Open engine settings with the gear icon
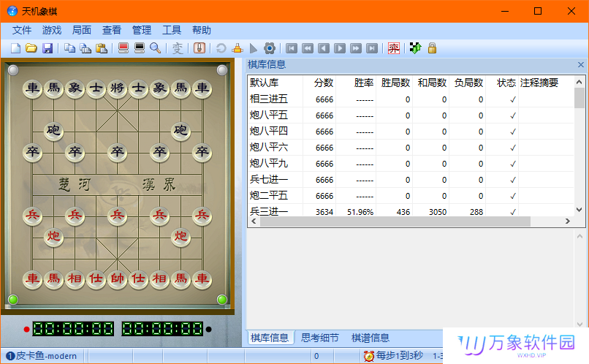 click(x=270, y=48)
